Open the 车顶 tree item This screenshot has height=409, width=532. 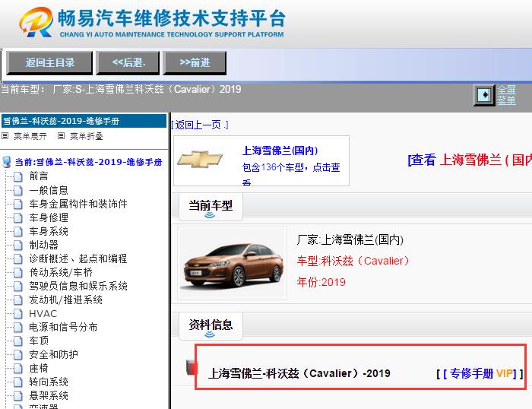tap(39, 341)
